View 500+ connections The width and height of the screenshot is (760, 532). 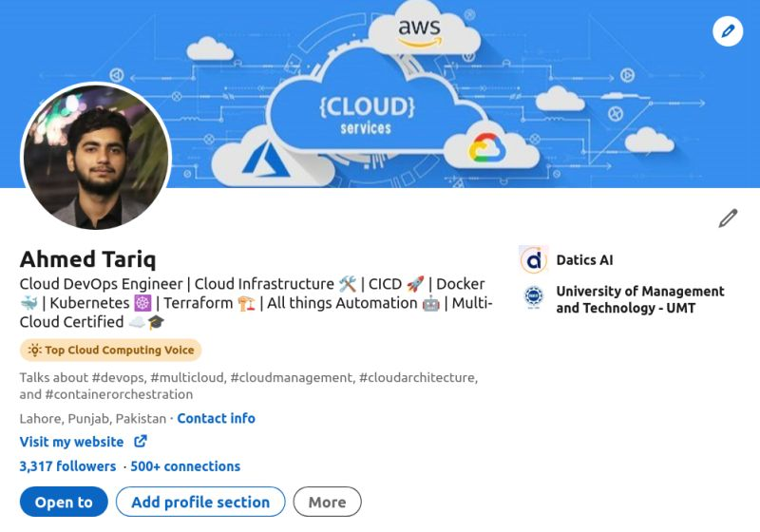tap(185, 466)
